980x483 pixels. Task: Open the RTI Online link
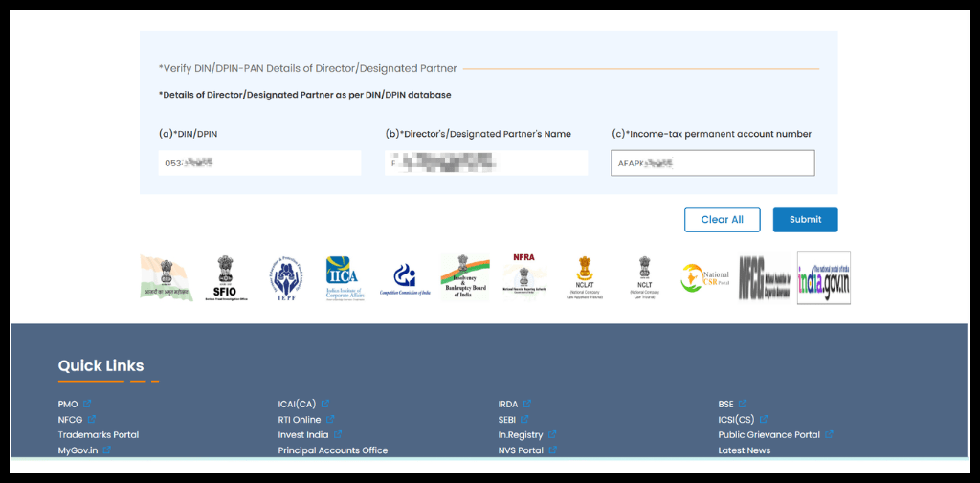coord(300,420)
